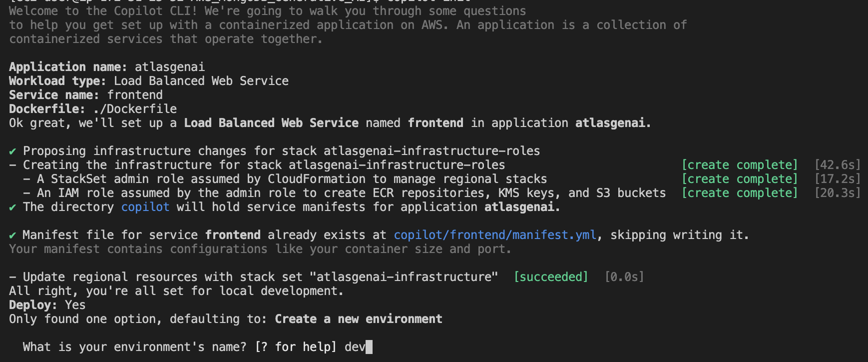The height and width of the screenshot is (362, 868).
Task: Click 'Workload type:' label
Action: (x=58, y=81)
